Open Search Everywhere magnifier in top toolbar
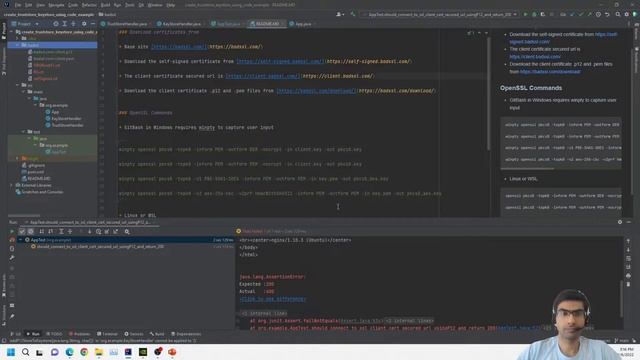 [x=618, y=14]
